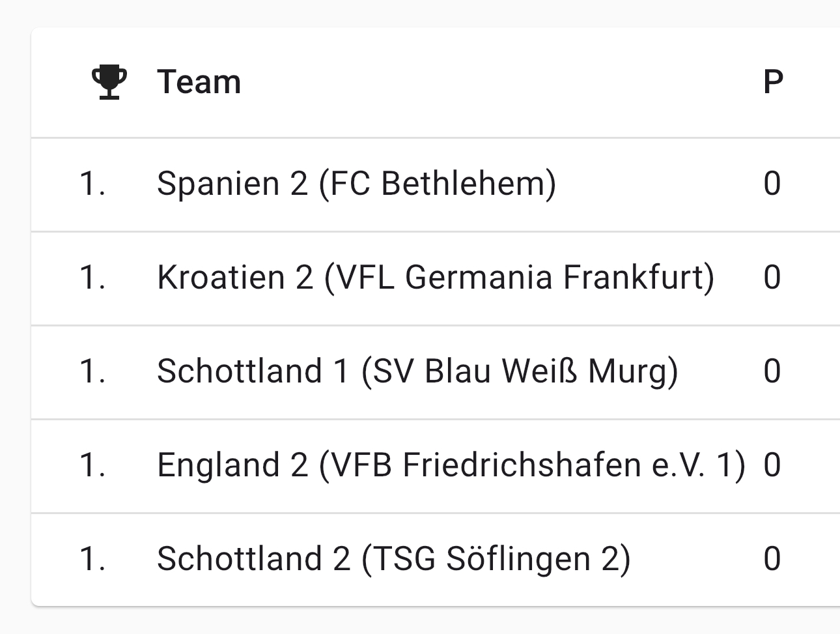Select the Spanien 2 (FC Bethlehem) row
Viewport: 840px width, 634px height.
[x=436, y=184]
